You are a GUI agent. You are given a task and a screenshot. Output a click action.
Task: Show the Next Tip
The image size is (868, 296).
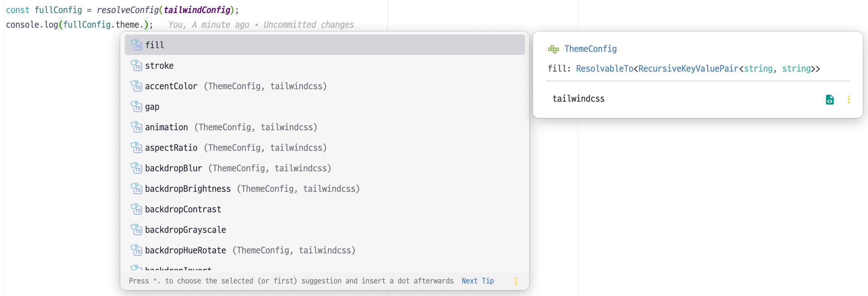click(477, 281)
